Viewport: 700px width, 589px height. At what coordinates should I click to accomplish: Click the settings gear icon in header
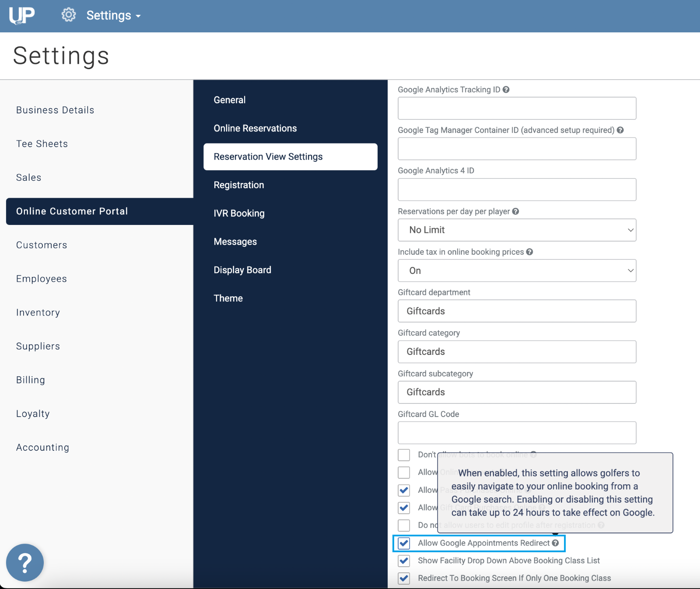(x=69, y=15)
